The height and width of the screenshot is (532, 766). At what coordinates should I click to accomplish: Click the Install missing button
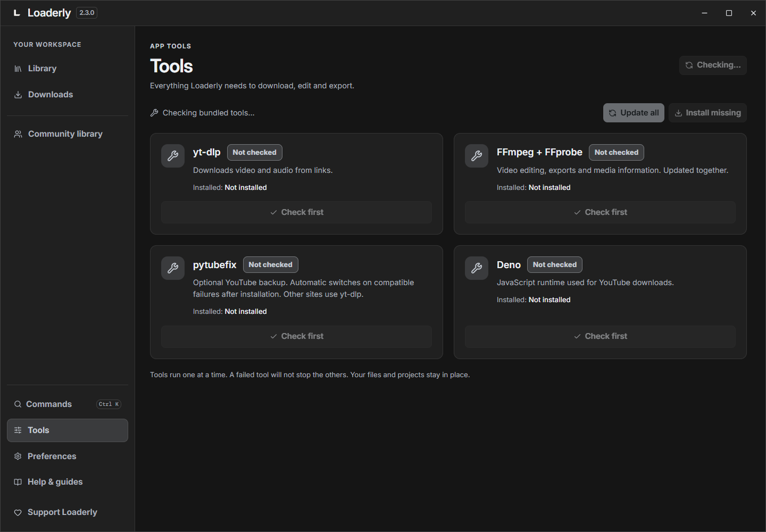707,113
